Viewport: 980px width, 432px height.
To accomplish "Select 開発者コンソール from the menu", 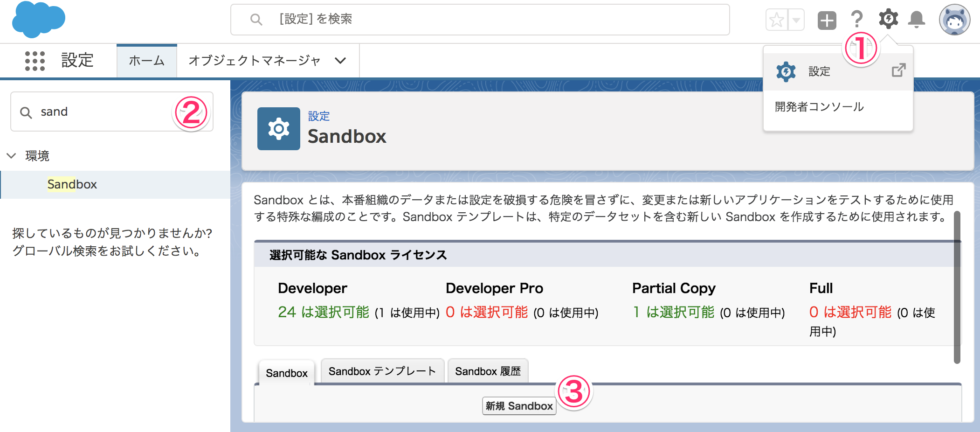I will click(x=819, y=107).
